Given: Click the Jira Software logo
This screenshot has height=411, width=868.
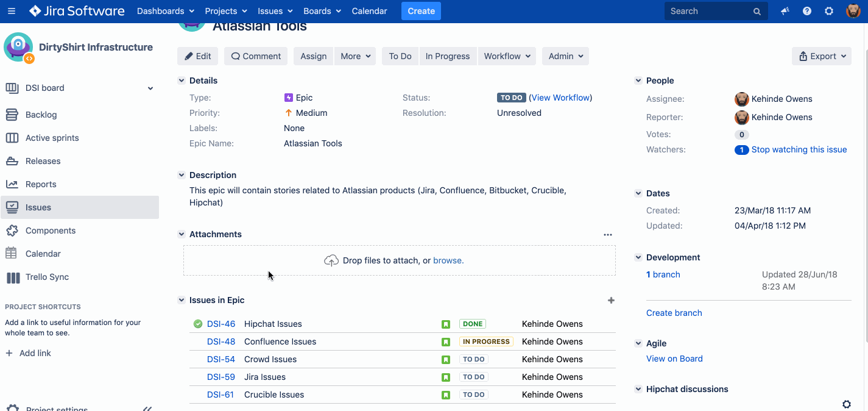Looking at the screenshot, I should tap(77, 11).
